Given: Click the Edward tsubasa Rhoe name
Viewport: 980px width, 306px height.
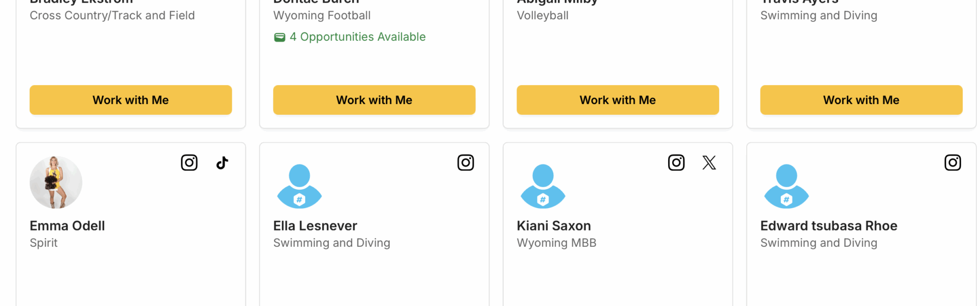Looking at the screenshot, I should 828,226.
